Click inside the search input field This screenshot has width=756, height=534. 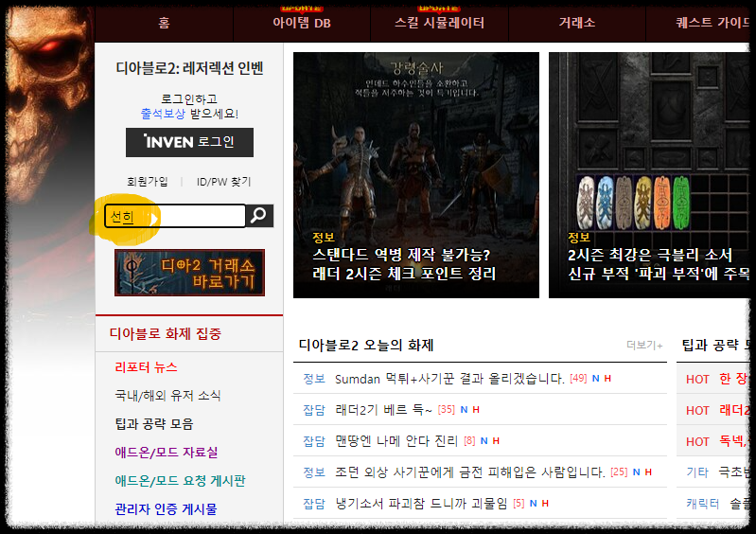click(x=175, y=216)
